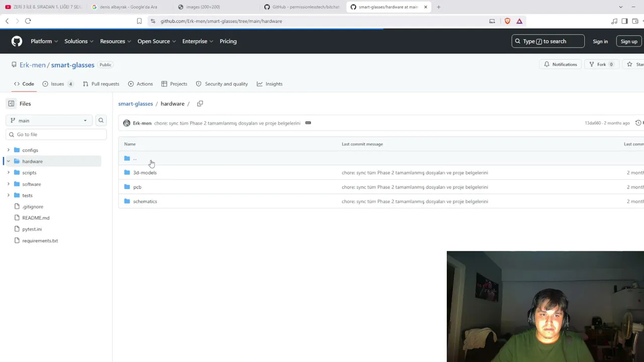Open the Brave Shields lion icon

[507, 21]
